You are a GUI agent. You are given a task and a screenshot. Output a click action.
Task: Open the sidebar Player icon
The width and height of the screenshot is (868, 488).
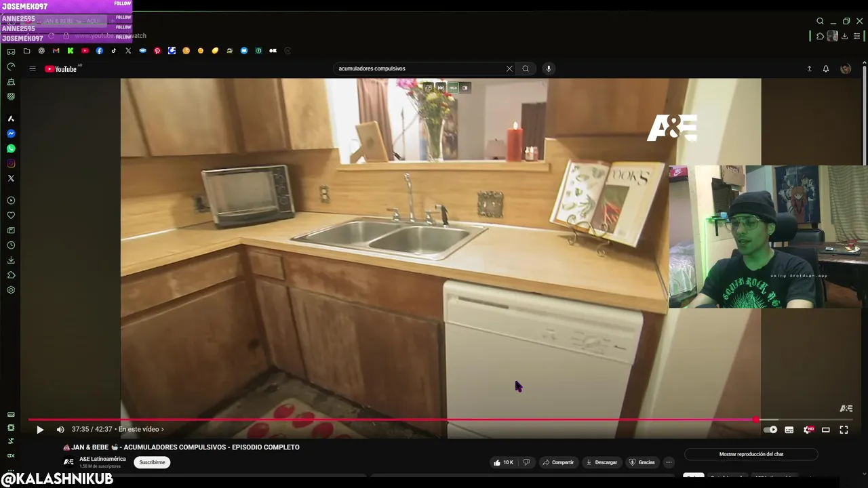11,201
